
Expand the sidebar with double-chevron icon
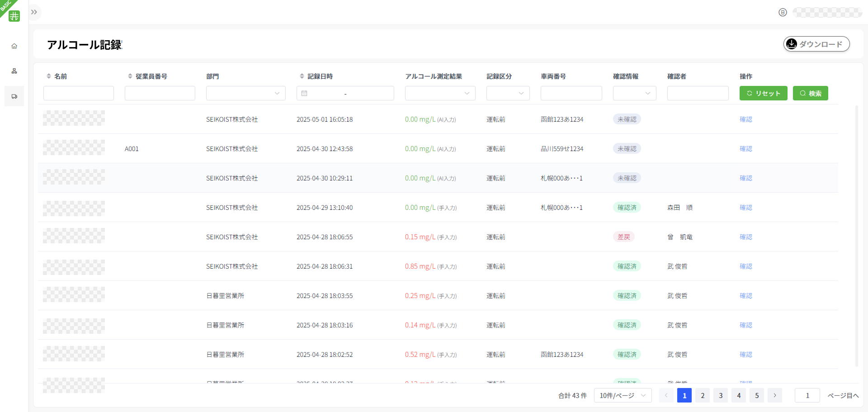[34, 12]
